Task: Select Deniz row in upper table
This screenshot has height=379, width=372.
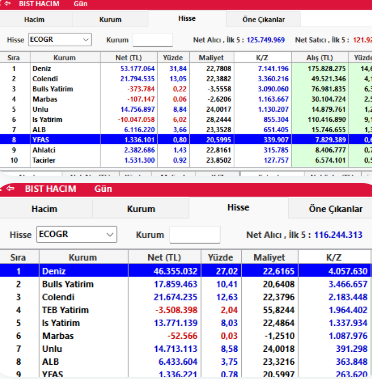Action: (186, 69)
